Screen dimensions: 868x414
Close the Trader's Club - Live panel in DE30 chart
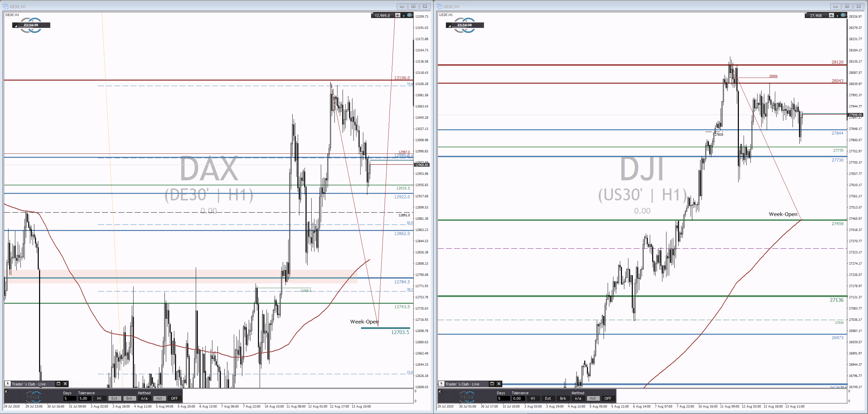(x=65, y=384)
